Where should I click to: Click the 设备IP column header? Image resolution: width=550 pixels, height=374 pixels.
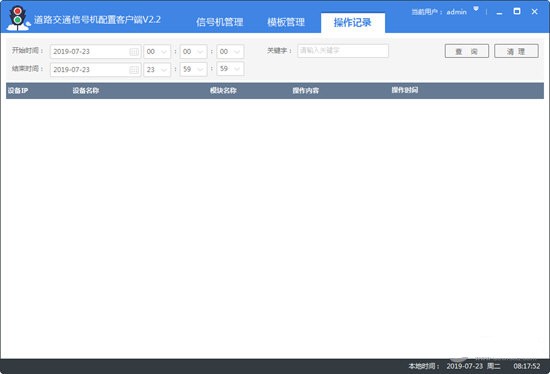[x=18, y=91]
